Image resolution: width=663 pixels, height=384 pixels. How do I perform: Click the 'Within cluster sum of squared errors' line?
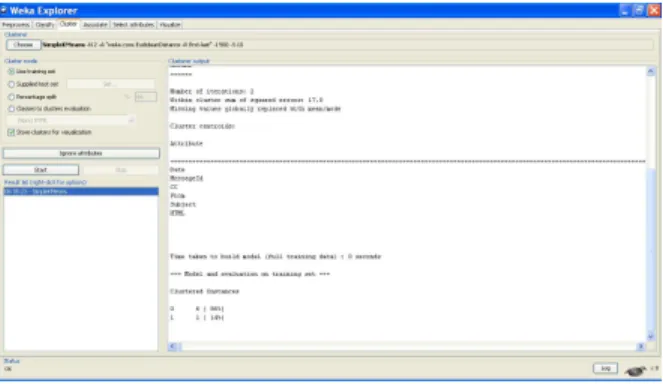click(247, 100)
